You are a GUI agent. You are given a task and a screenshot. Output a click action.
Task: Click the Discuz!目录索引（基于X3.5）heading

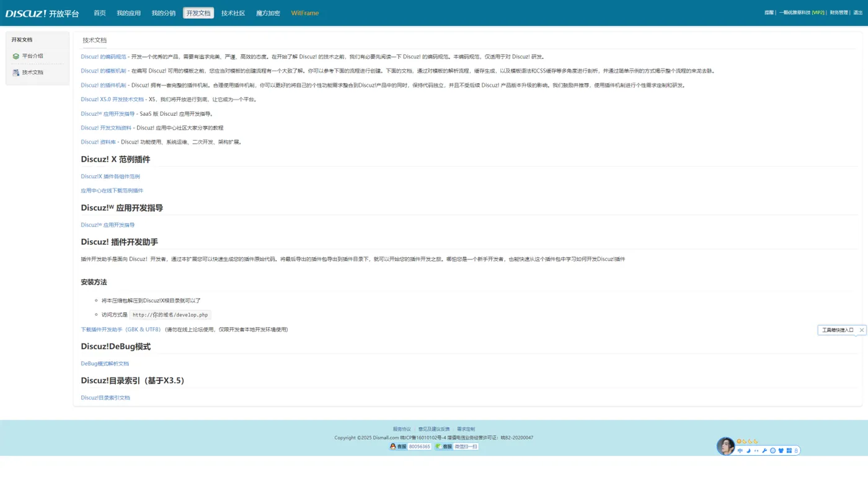[x=134, y=380]
